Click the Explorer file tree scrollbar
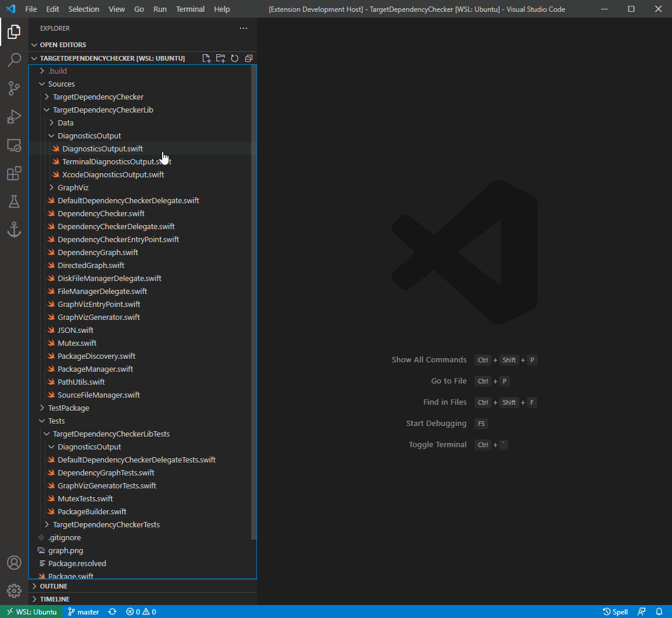The image size is (672, 618). (x=253, y=302)
